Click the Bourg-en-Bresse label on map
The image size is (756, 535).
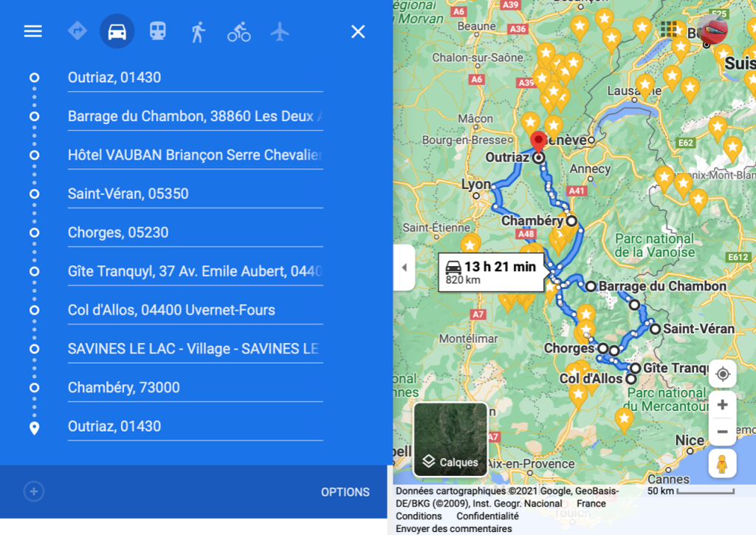pos(465,140)
